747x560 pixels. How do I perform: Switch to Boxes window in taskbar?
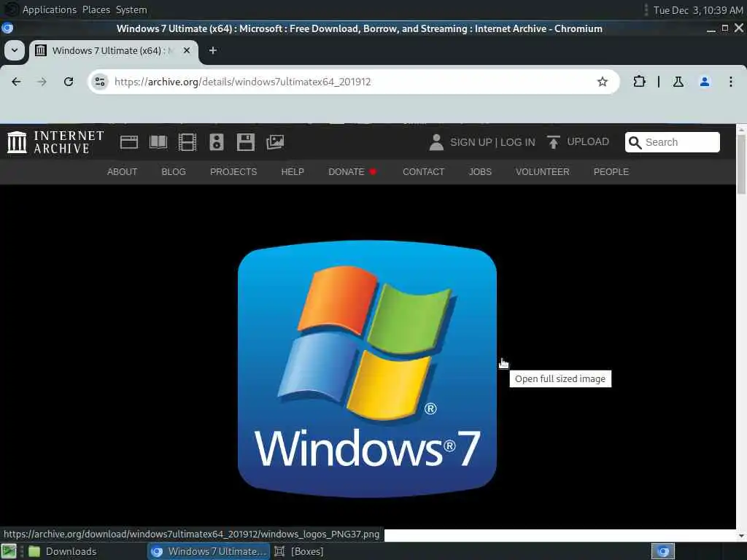point(299,551)
